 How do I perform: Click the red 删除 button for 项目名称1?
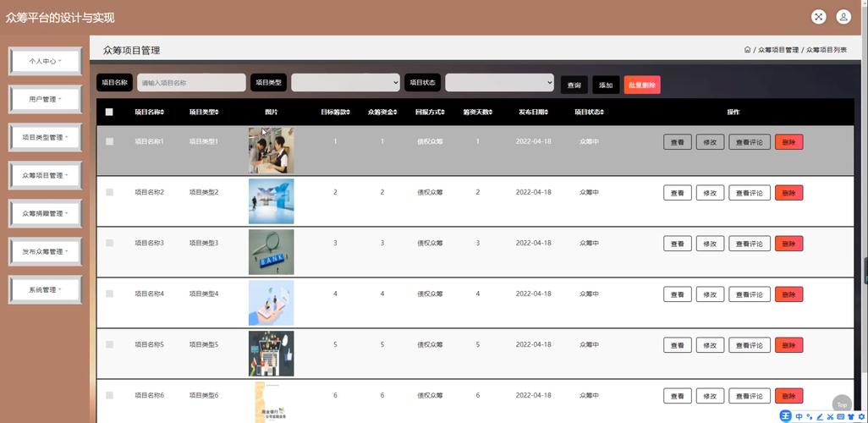788,142
